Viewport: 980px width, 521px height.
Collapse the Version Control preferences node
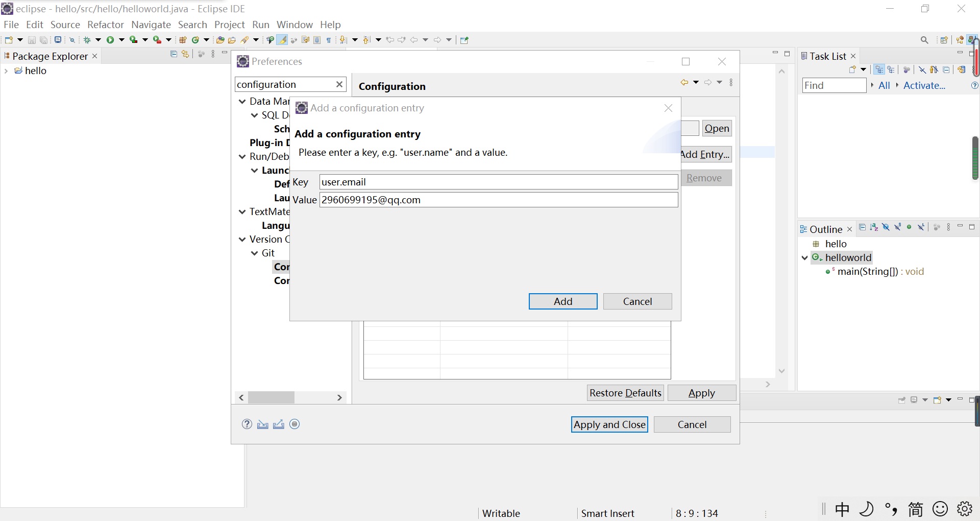[242, 240]
